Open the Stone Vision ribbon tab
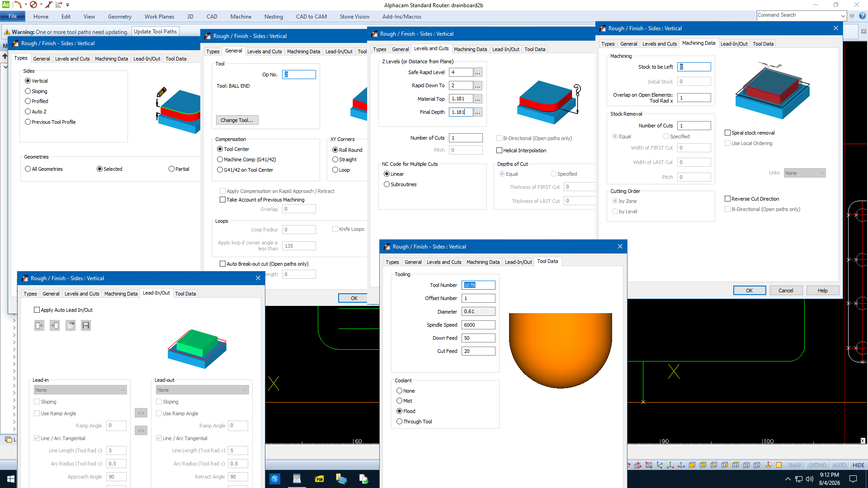Screen dimensions: 868x488 (354, 17)
